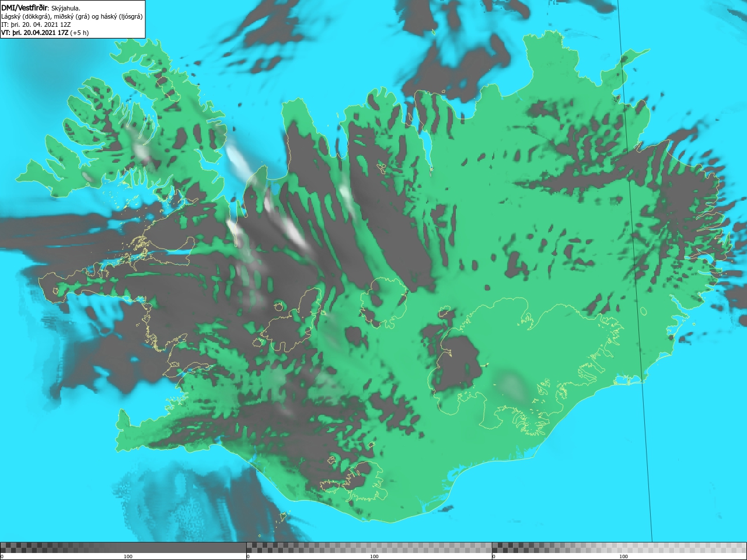Click the medium grey mid-cloud color scale bar
Viewport: 747px width, 560px height.
pyautogui.click(x=369, y=548)
